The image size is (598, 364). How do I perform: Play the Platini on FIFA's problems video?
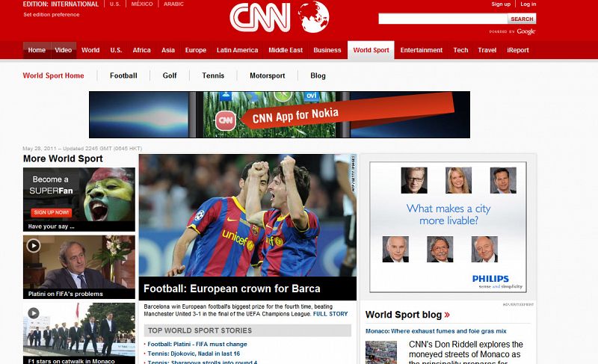click(34, 246)
